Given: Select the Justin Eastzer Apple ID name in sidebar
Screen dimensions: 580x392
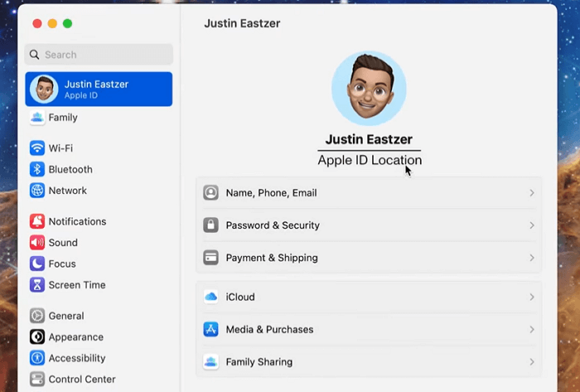Looking at the screenshot, I should (97, 85).
